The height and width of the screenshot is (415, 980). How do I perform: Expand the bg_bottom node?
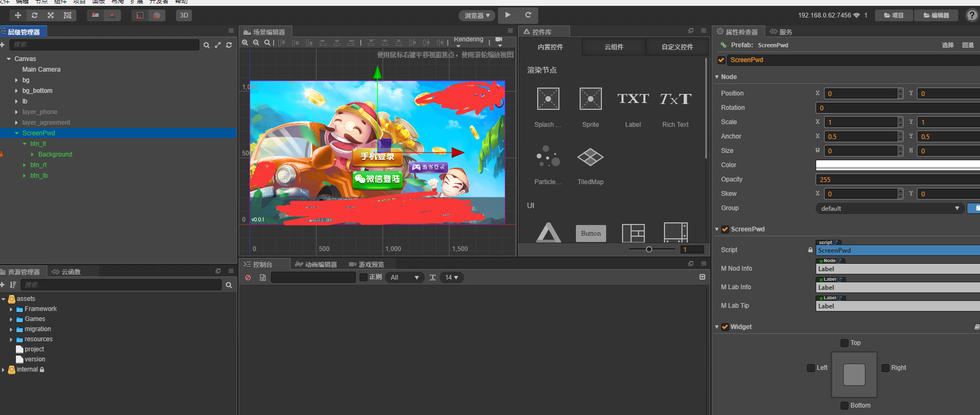click(x=16, y=91)
